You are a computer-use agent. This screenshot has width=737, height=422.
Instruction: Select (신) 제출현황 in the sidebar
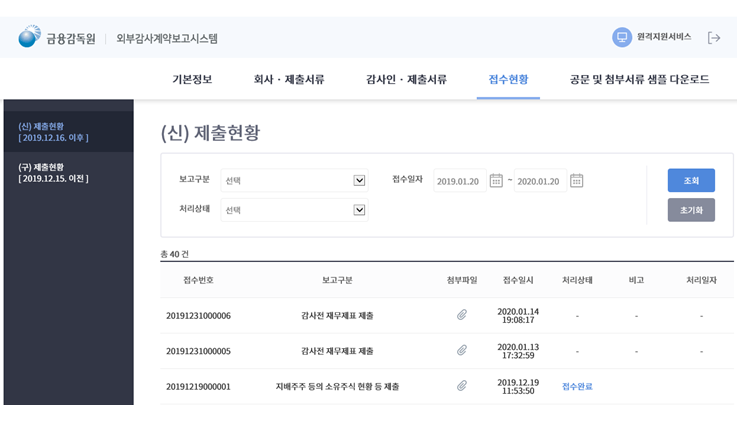pyautogui.click(x=53, y=132)
